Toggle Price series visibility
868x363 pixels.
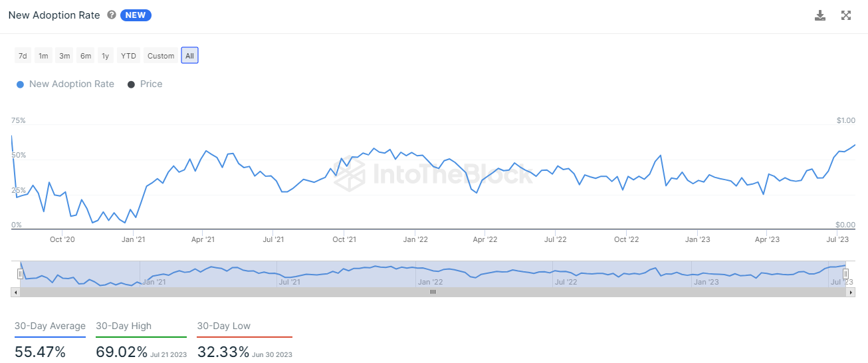tap(145, 84)
